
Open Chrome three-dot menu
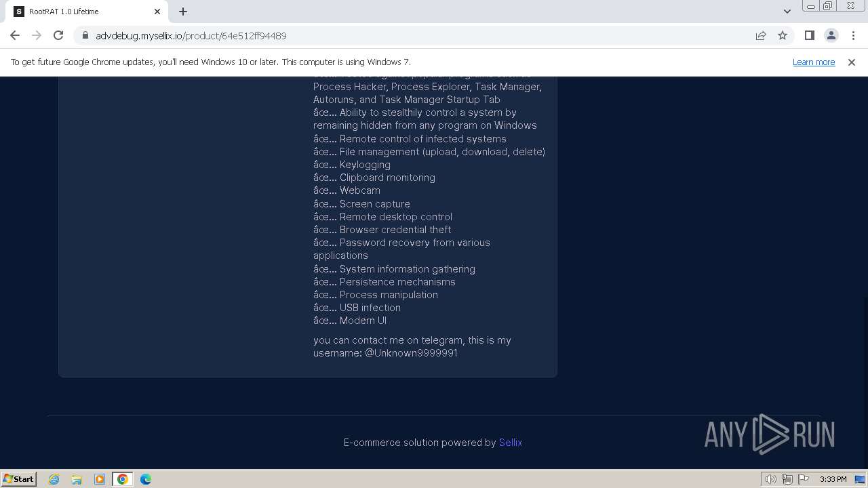853,35
